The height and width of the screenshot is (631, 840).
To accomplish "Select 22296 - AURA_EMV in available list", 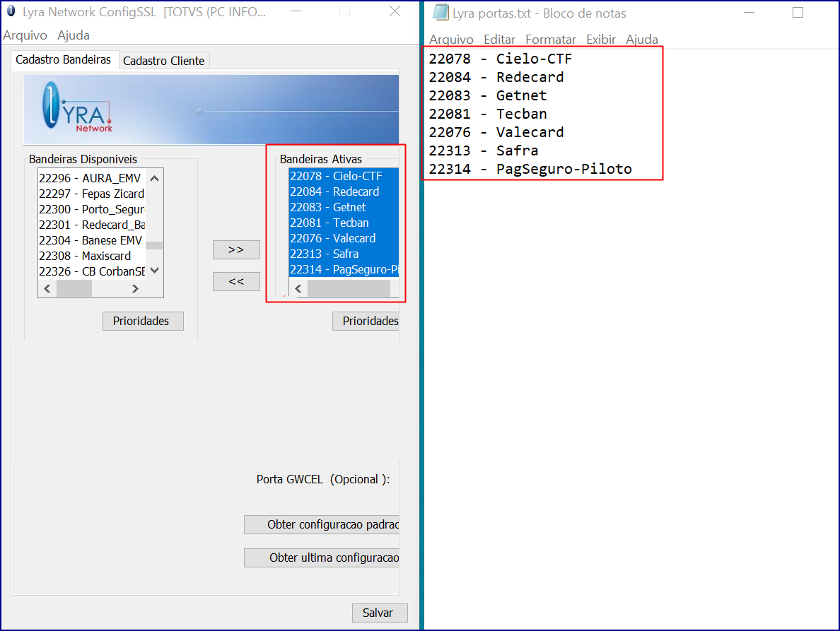I will pyautogui.click(x=92, y=178).
